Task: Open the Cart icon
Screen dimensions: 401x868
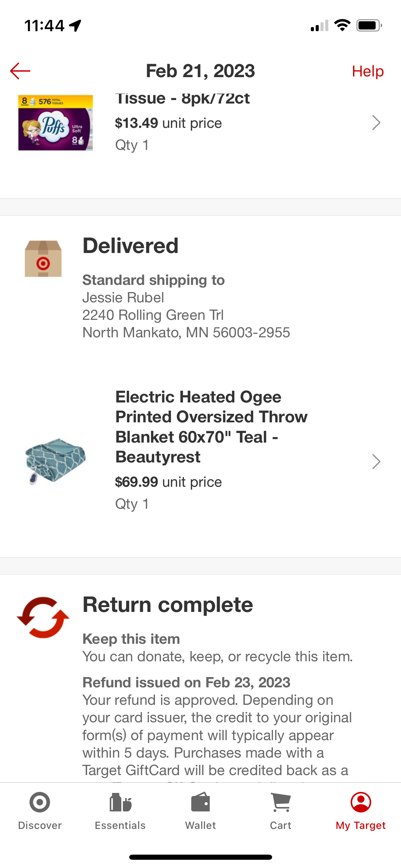Action: click(281, 802)
